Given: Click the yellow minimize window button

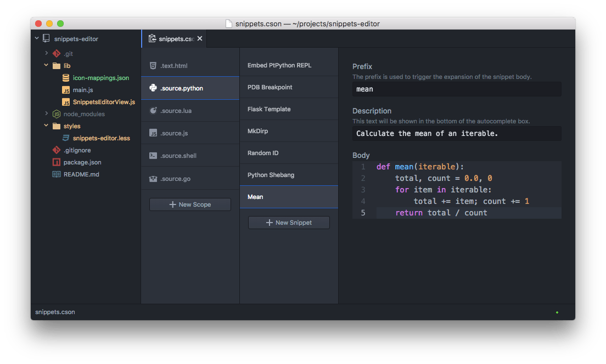Looking at the screenshot, I should pyautogui.click(x=49, y=24).
